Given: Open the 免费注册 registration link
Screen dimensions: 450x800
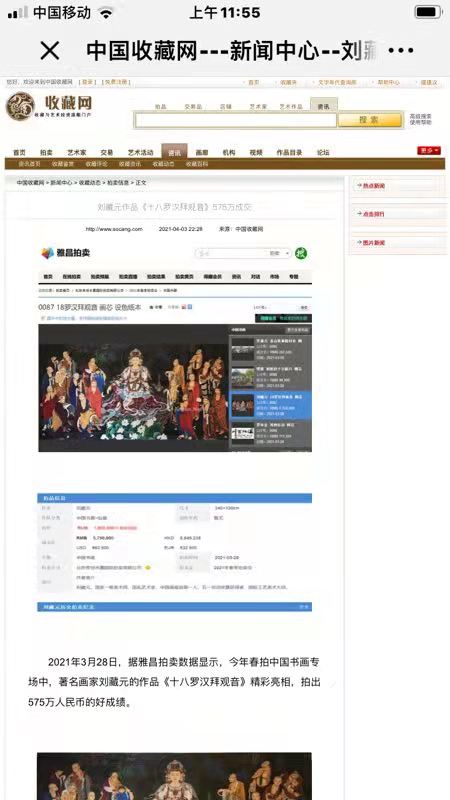Looking at the screenshot, I should [x=116, y=82].
